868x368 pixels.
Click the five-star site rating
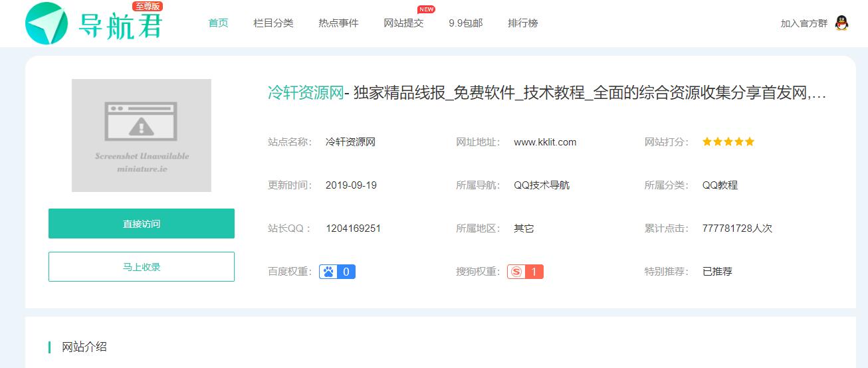[x=728, y=141]
